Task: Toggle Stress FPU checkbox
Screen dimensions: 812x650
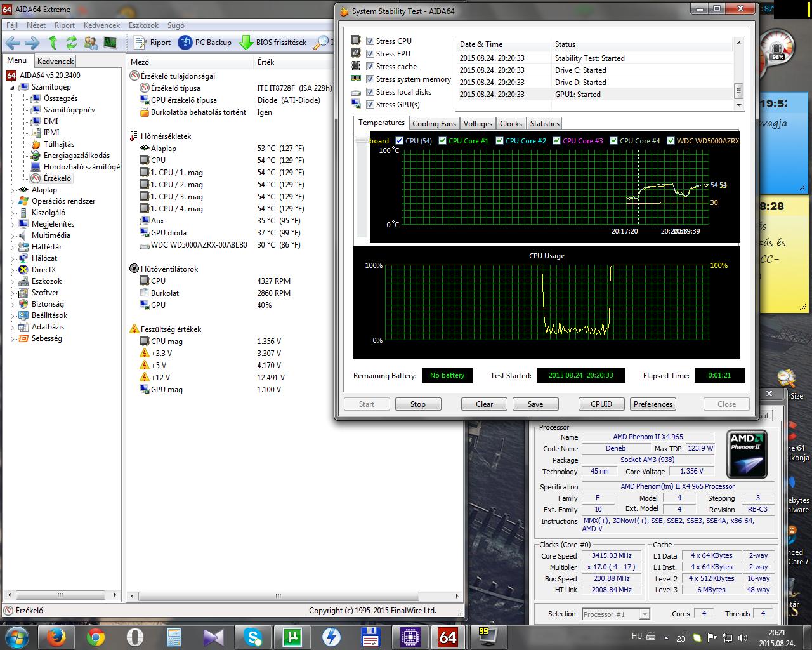Action: [x=370, y=53]
